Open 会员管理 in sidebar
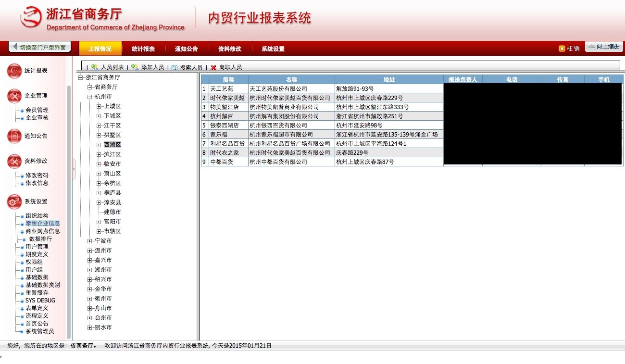The image size is (625, 364). click(x=37, y=110)
